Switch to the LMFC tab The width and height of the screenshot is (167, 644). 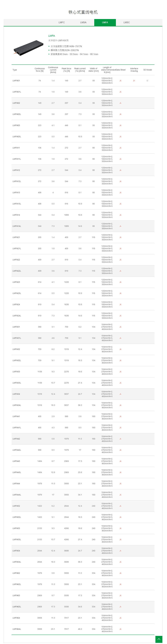62,23
